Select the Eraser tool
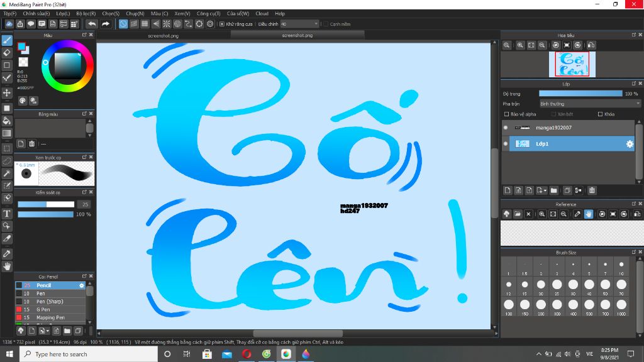 6,53
